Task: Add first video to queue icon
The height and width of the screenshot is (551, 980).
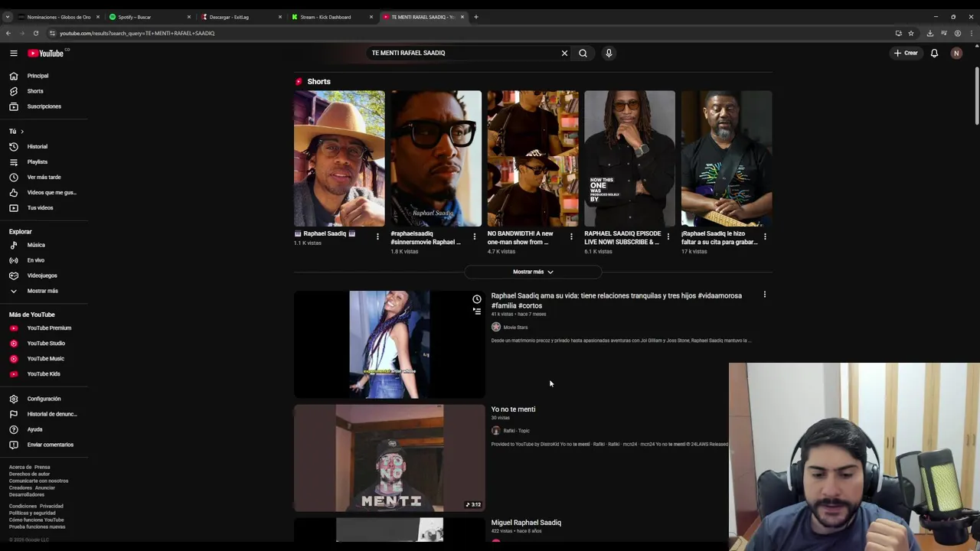Action: (x=477, y=311)
